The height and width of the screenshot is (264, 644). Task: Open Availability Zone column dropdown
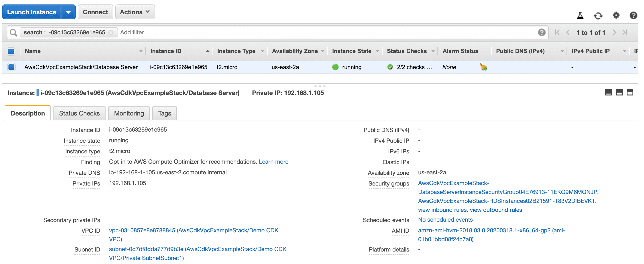[x=322, y=51]
